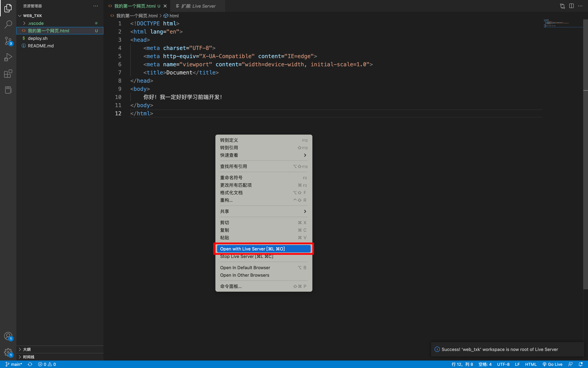The height and width of the screenshot is (368, 588).
Task: Open the Run and Debug view
Action: [x=8, y=57]
